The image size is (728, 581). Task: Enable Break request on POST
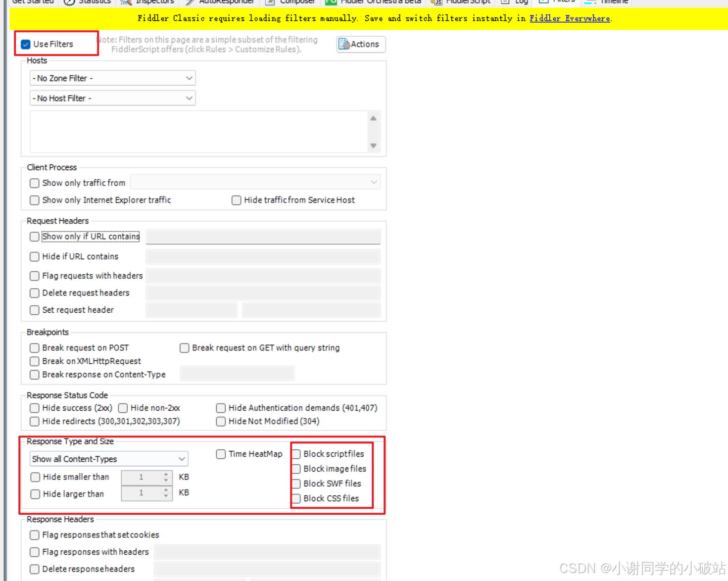pos(34,348)
